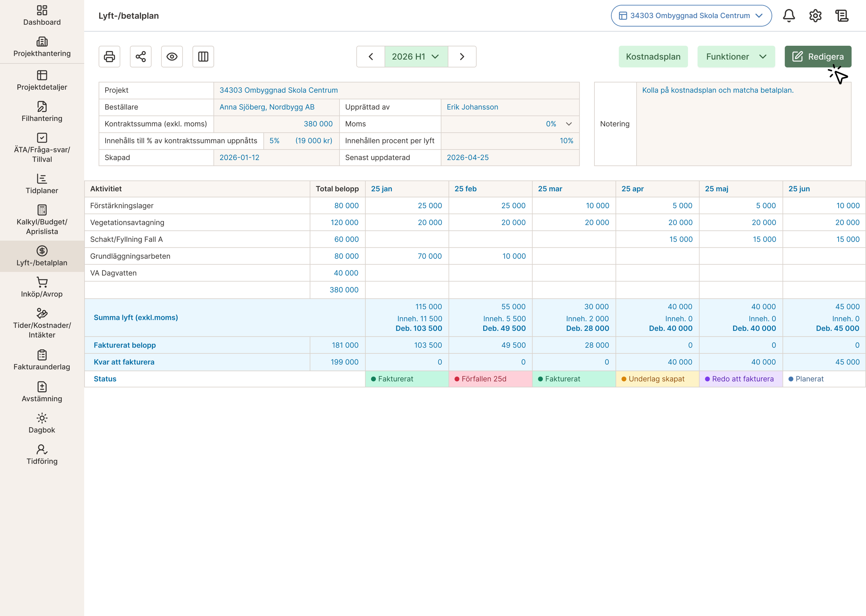Expand the Funktioner dropdown
Viewport: 866px width, 616px height.
736,56
